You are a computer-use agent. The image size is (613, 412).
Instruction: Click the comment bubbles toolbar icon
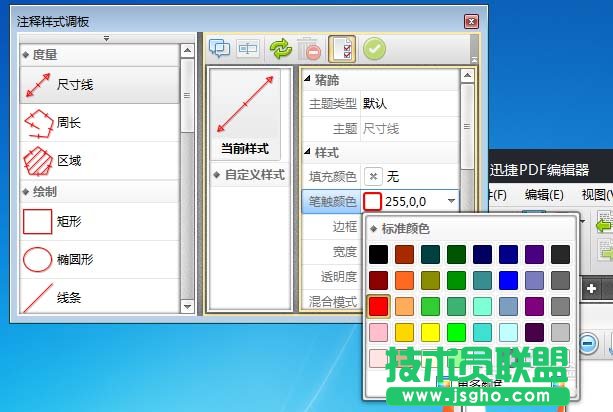click(219, 48)
